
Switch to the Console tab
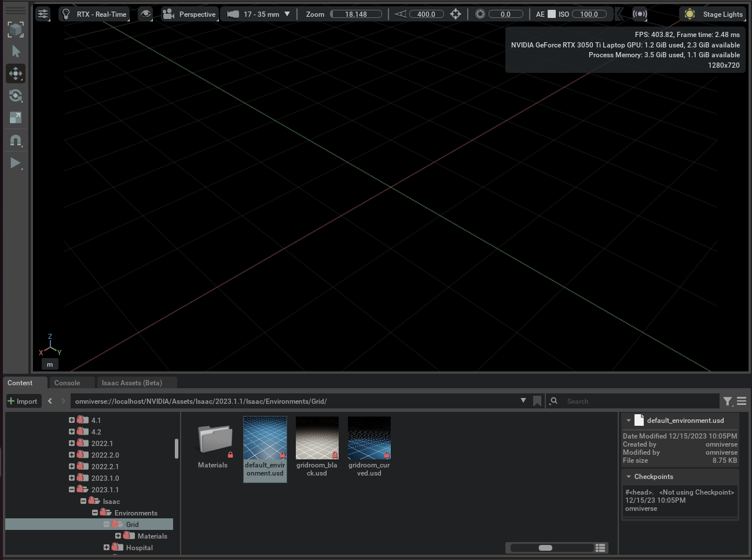coord(67,383)
